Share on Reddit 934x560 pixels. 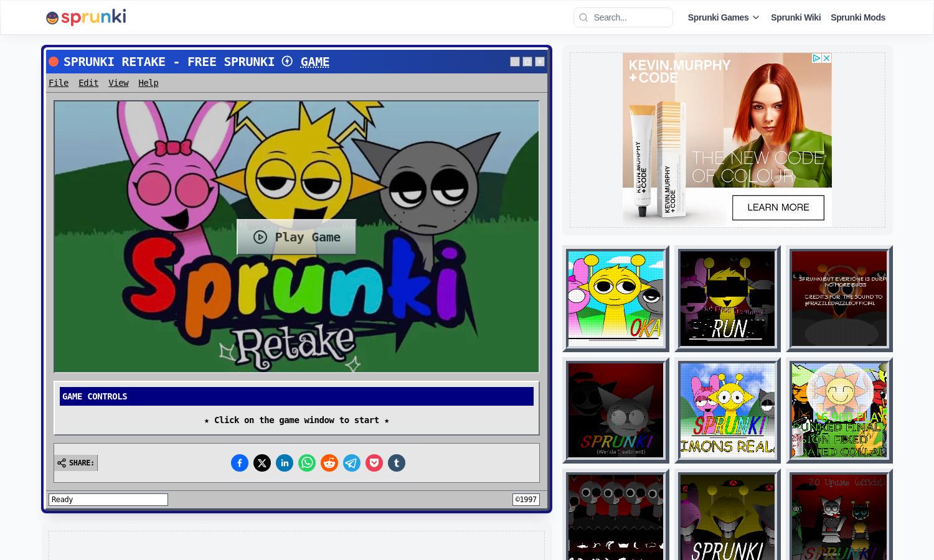click(x=329, y=463)
